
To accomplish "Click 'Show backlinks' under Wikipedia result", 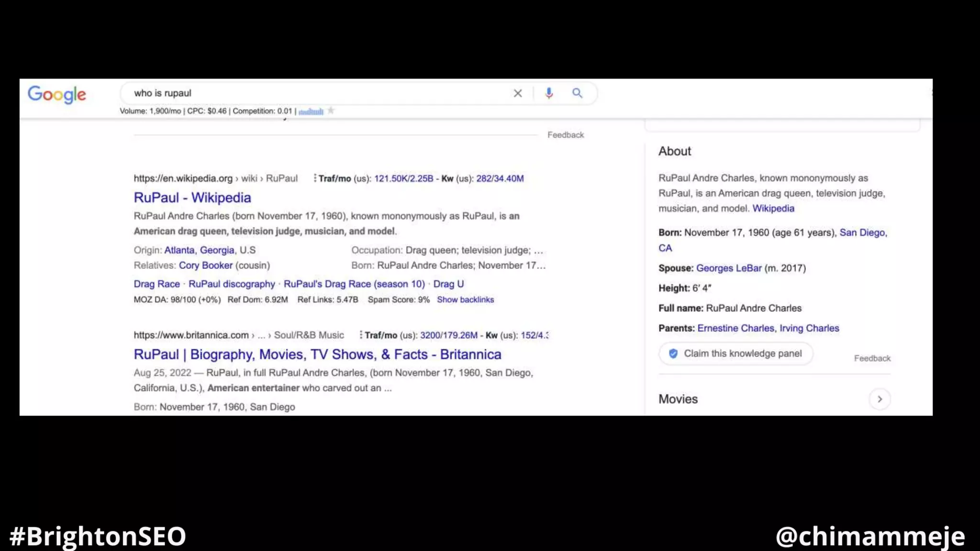I will [465, 300].
